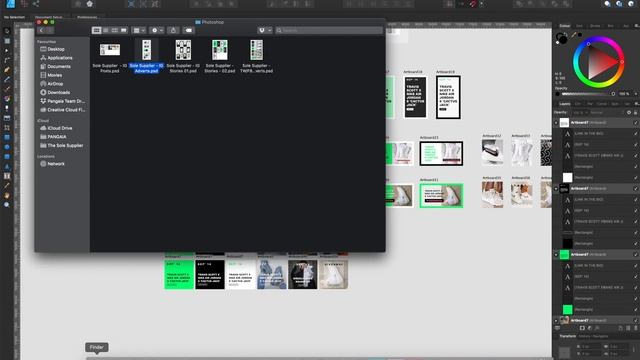
Task: Toggle visibility of white Rectangle layer
Action: coord(636,178)
